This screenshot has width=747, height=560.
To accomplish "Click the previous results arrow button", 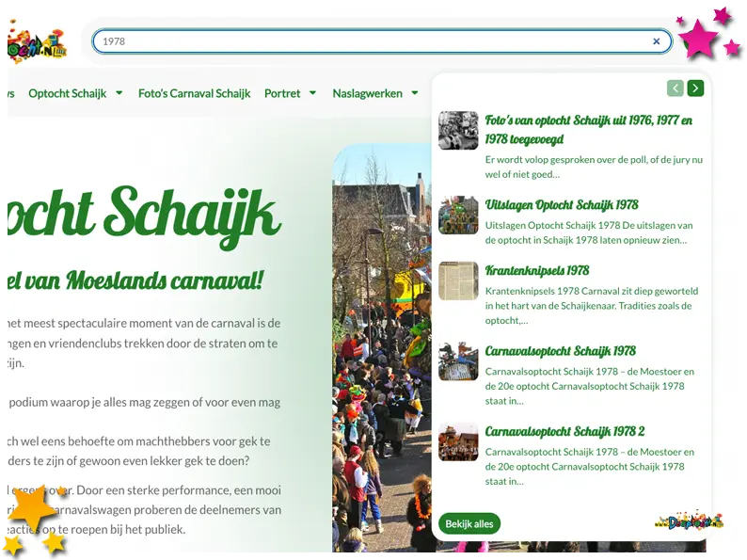I will (675, 88).
